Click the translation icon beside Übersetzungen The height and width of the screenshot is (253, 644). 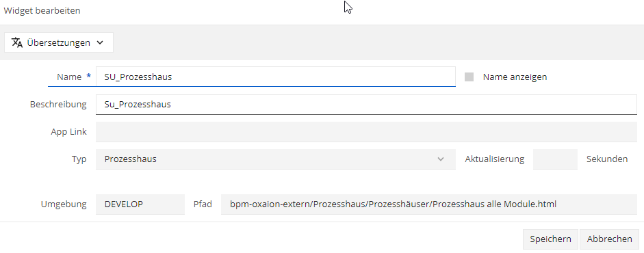coord(17,42)
